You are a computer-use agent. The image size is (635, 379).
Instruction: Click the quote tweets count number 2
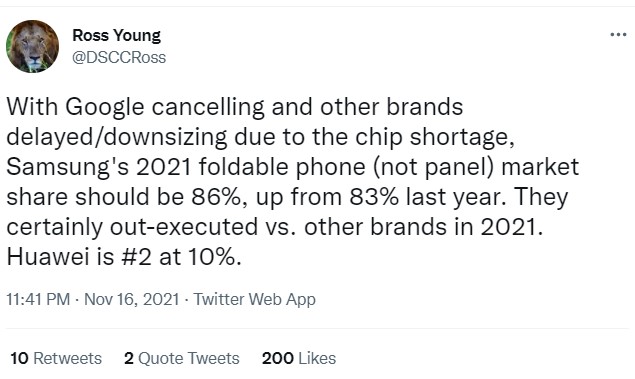129,358
